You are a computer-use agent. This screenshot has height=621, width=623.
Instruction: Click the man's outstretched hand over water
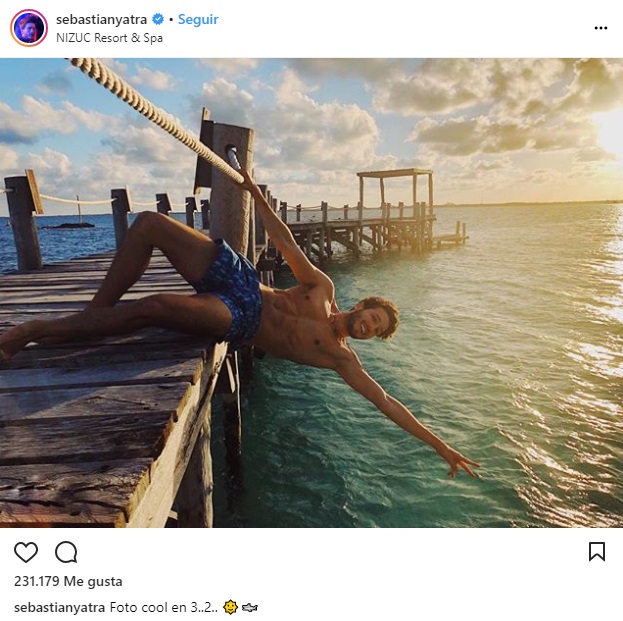(x=460, y=461)
